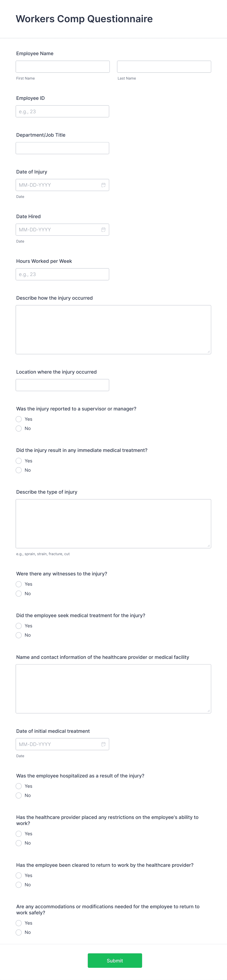Click the injury location input box
The height and width of the screenshot is (980, 227).
[62, 385]
